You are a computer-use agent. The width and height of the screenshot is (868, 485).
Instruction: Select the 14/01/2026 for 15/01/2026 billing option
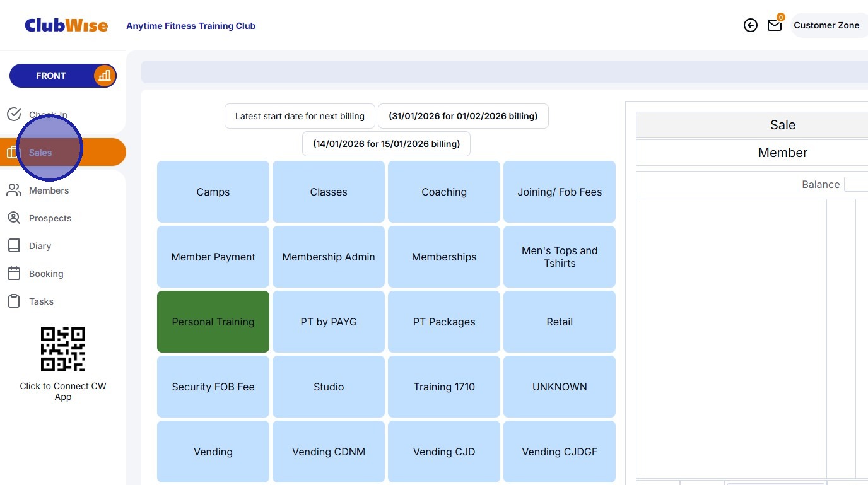(x=386, y=144)
